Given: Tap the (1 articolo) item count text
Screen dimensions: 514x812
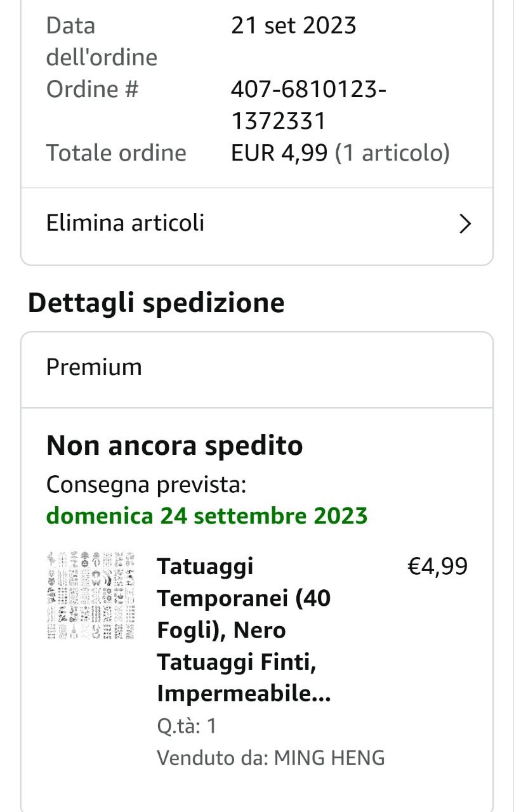Looking at the screenshot, I should click(x=392, y=153).
